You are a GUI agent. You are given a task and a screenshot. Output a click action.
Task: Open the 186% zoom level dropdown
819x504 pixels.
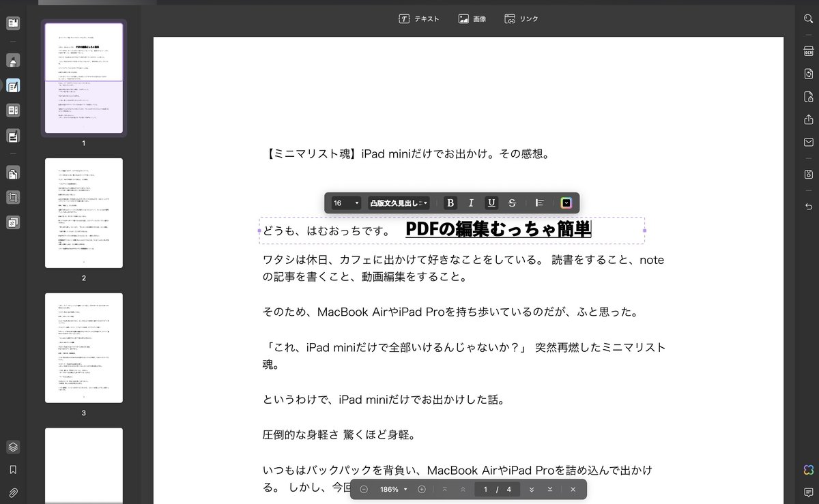[x=394, y=490]
